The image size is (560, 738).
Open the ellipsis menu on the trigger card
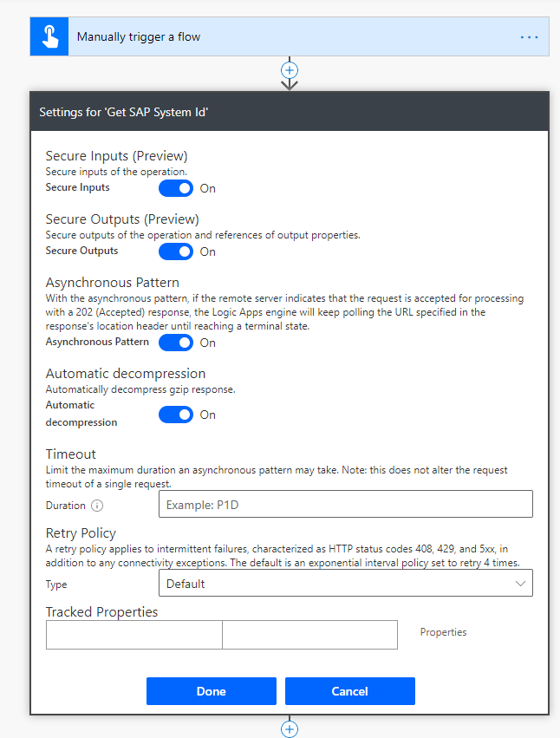tap(529, 36)
